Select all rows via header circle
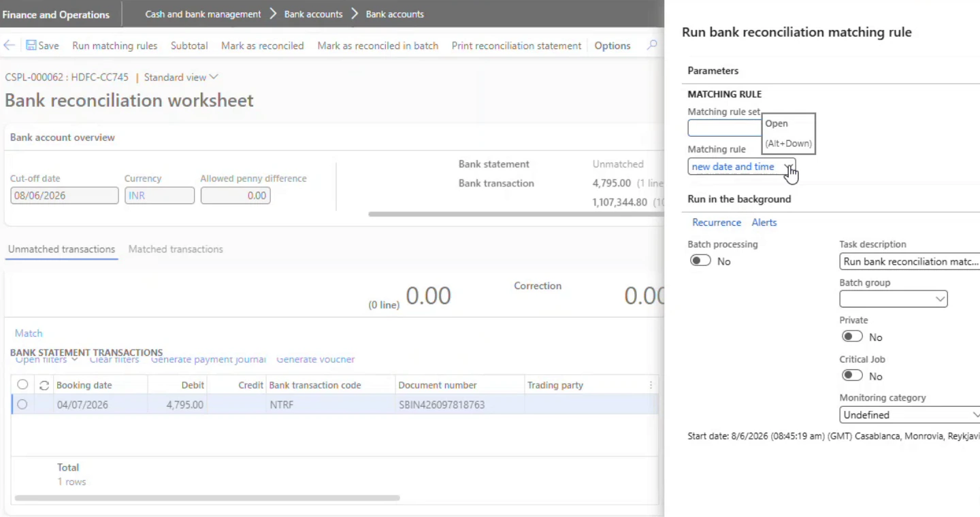Viewport: 980px width, 517px height. (x=22, y=385)
